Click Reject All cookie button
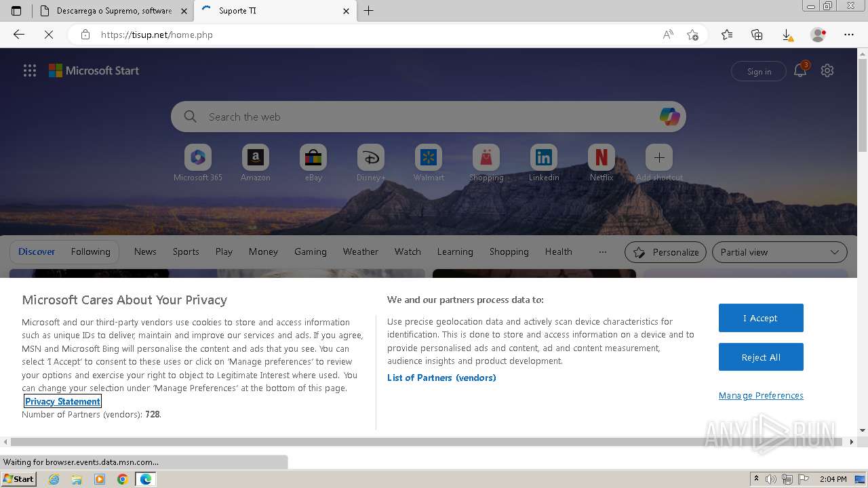The height and width of the screenshot is (488, 868). tap(761, 357)
